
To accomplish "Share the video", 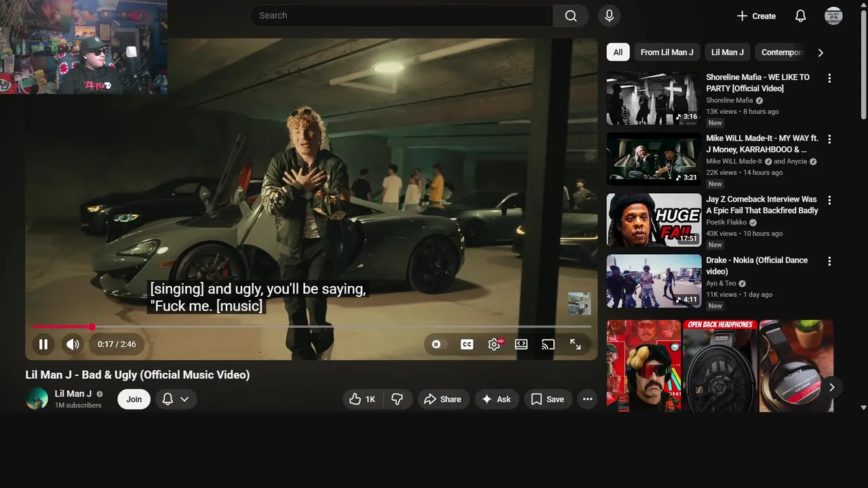I will click(x=443, y=399).
